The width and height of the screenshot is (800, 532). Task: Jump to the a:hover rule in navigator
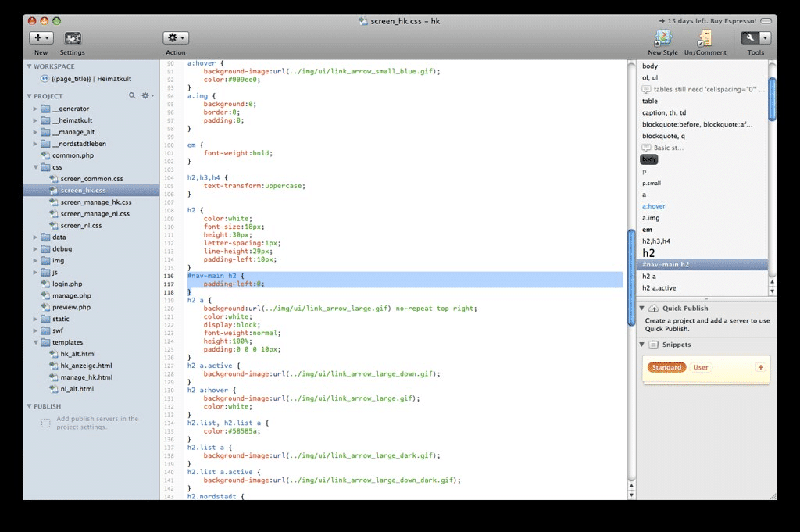point(654,206)
